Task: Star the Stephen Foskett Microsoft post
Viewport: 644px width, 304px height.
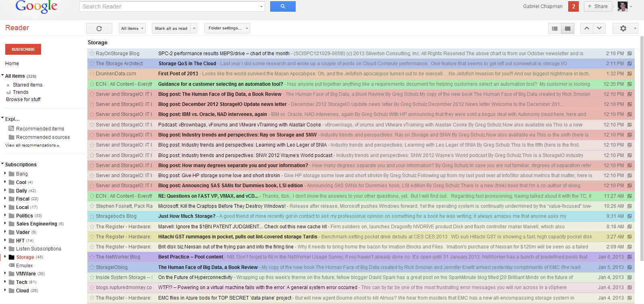Action: coord(92,206)
